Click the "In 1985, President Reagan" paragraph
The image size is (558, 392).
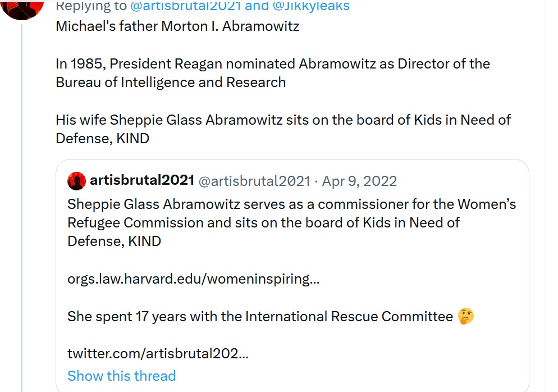pyautogui.click(x=273, y=64)
